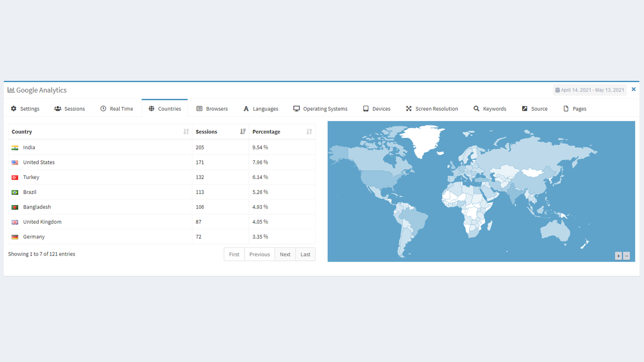Open the date range picker
This screenshot has width=644, height=362.
[590, 89]
